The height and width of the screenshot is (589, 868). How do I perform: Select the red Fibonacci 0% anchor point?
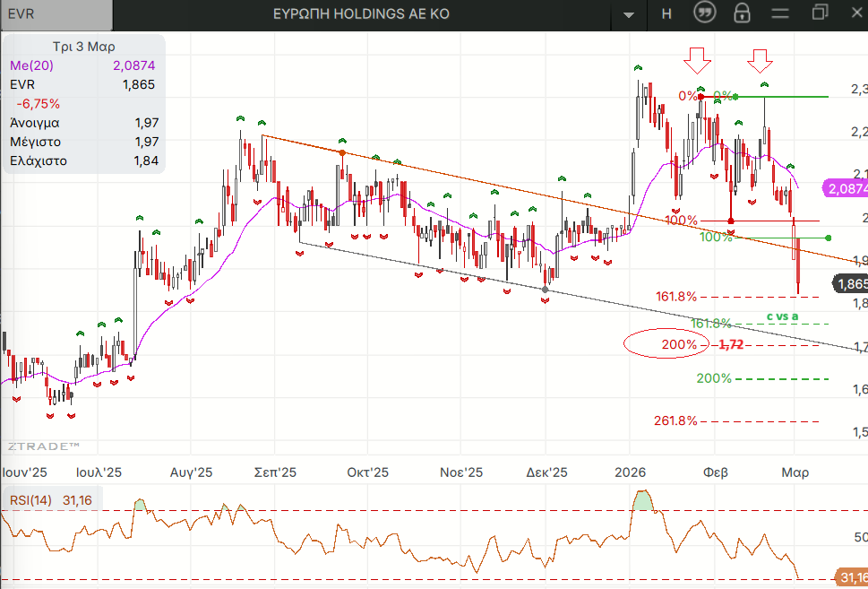tap(701, 96)
